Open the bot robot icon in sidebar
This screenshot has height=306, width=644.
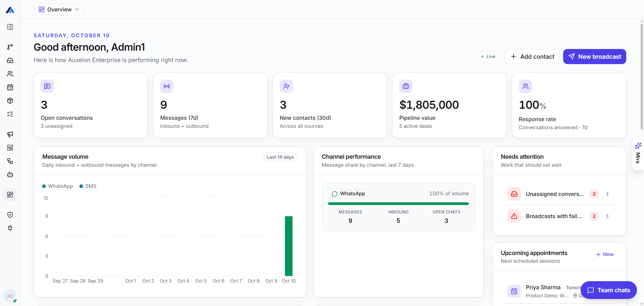(x=10, y=174)
